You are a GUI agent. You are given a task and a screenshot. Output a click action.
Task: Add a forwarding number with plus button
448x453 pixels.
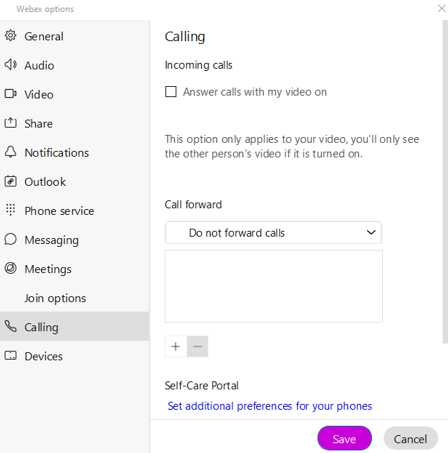coord(176,346)
